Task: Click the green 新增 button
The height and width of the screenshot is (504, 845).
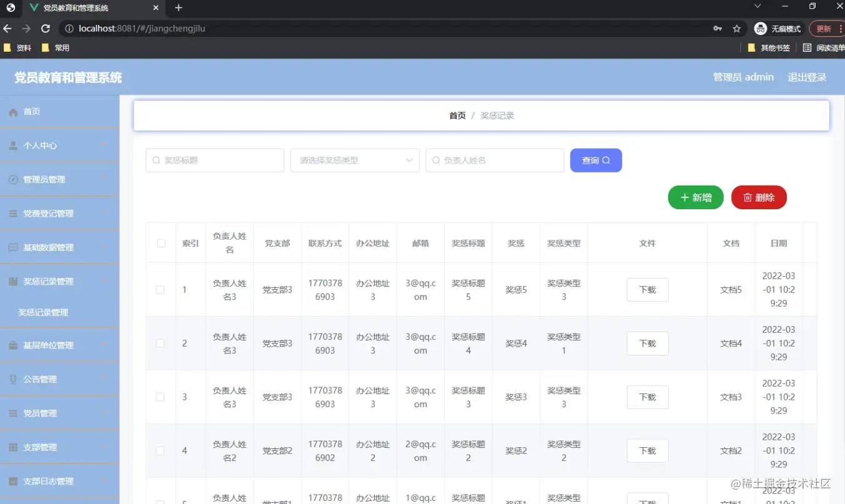Action: [x=696, y=197]
